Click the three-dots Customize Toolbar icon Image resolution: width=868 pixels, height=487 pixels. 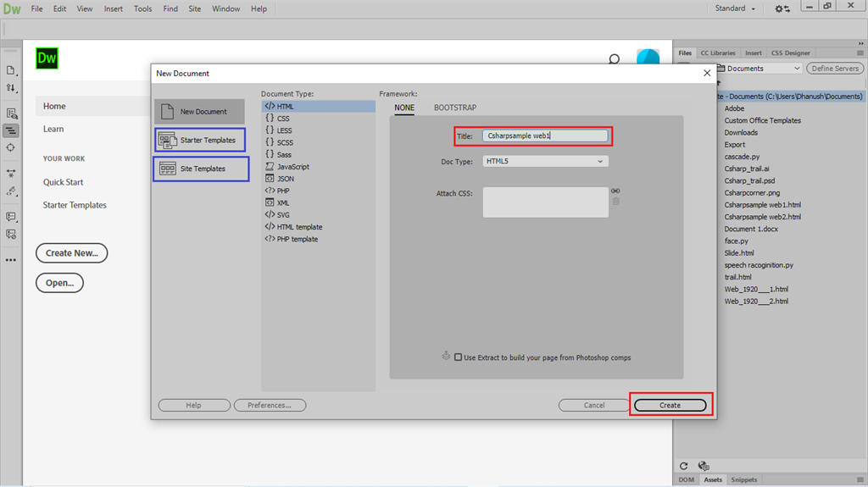(10, 259)
